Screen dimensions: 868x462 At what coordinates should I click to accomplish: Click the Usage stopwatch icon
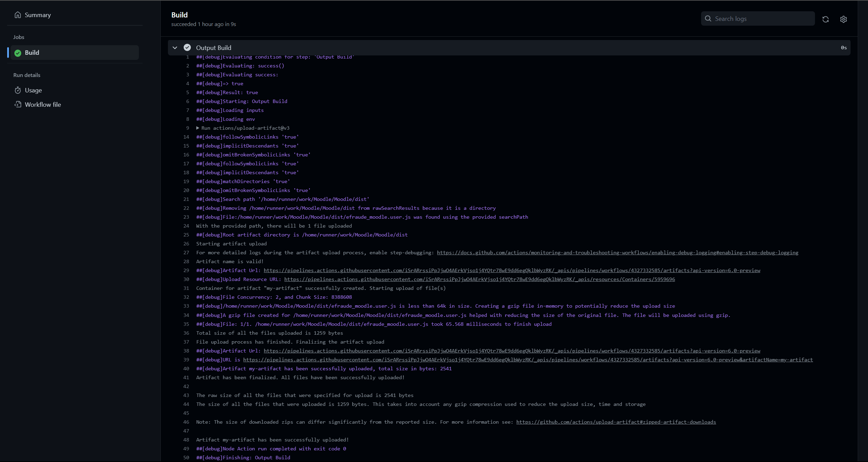(18, 90)
